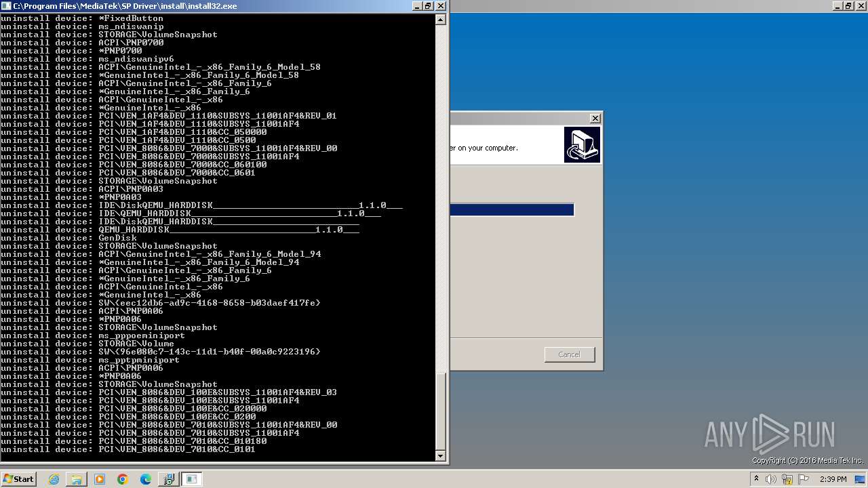The width and height of the screenshot is (868, 488).
Task: Click the line 'uninstall device: ms_ndiswanipv6'
Action: pyautogui.click(x=87, y=59)
